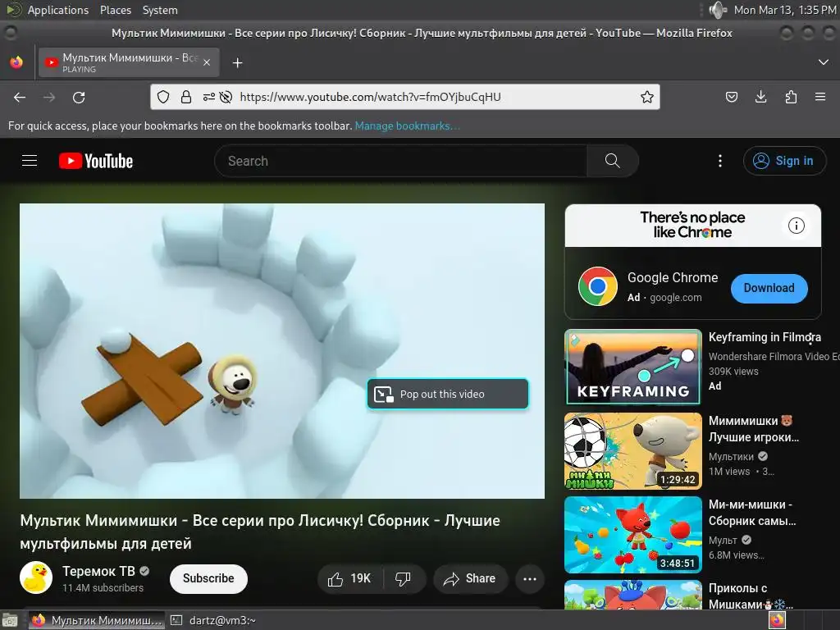Viewport: 840px width, 630px height.
Task: Click the Firefox icon in the bottom-right tray
Action: [777, 620]
